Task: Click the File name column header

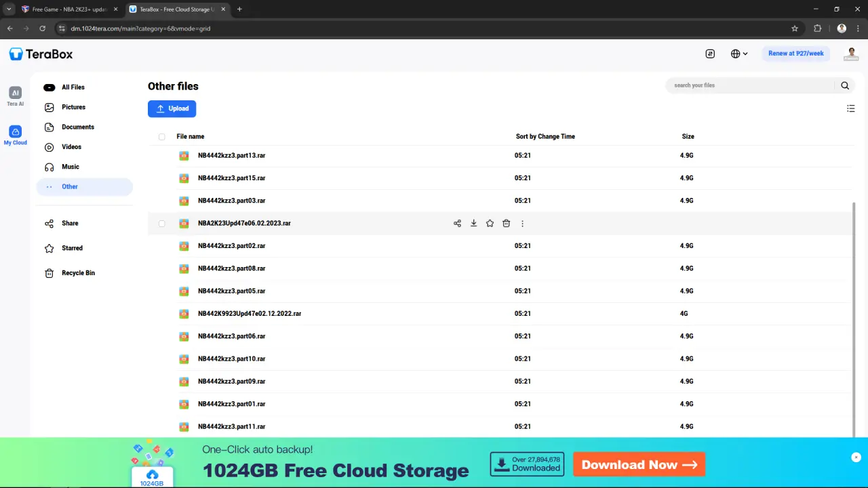Action: coord(191,136)
